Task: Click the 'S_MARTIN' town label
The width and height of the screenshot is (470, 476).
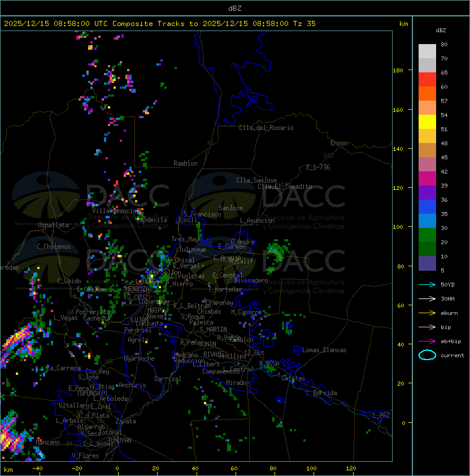Action: (213, 330)
